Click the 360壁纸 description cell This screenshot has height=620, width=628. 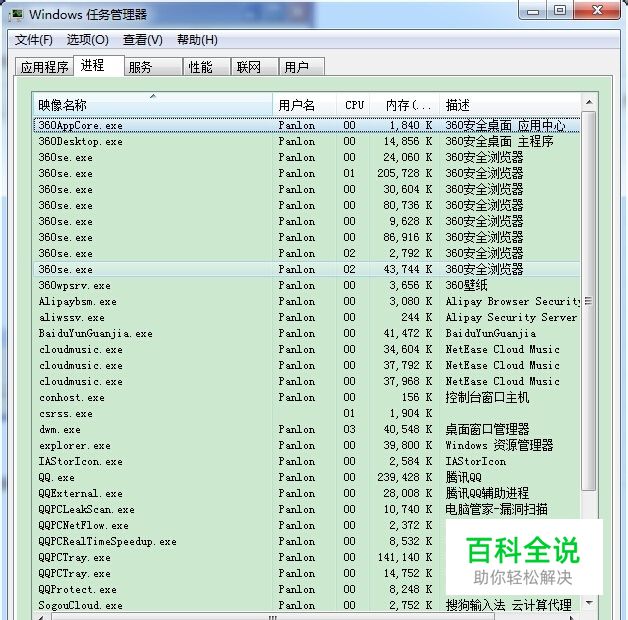pyautogui.click(x=466, y=285)
